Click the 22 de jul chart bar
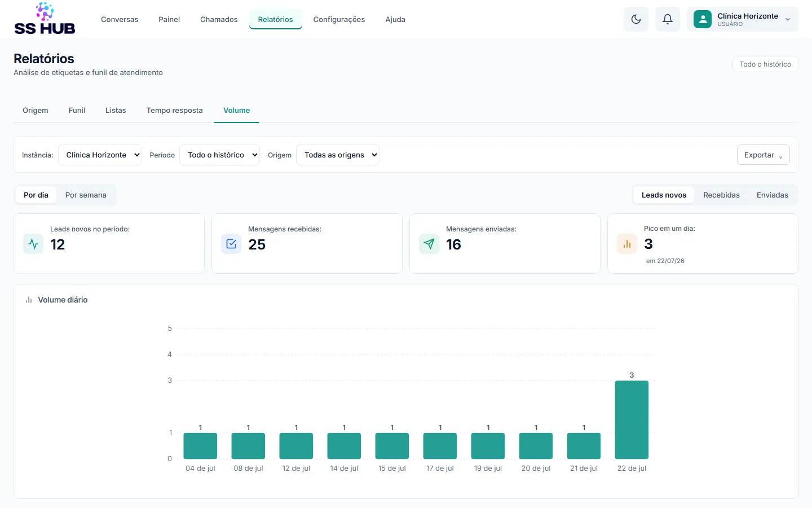 [x=632, y=420]
